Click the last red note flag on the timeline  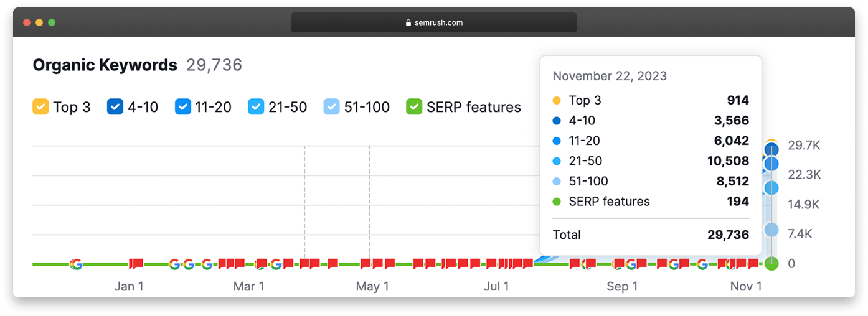[x=753, y=263]
